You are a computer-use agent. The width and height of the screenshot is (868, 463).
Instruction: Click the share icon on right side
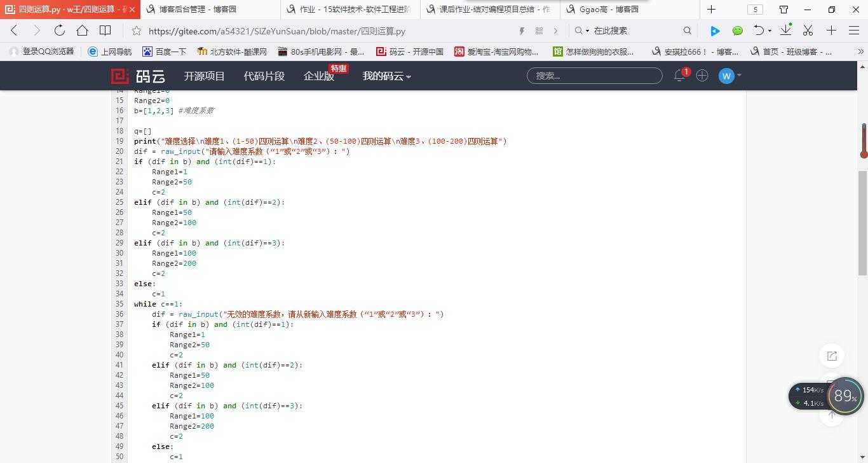tap(832, 356)
